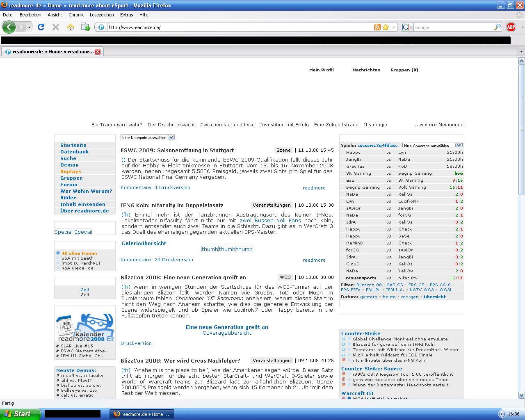
Task: Select the readmore.de browser tab
Action: coord(52,52)
